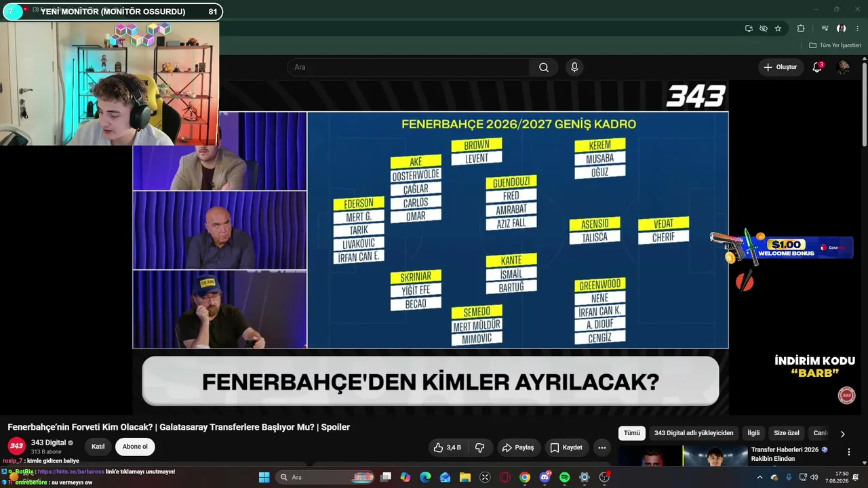
Task: Open Task View from the taskbar
Action: tap(386, 477)
